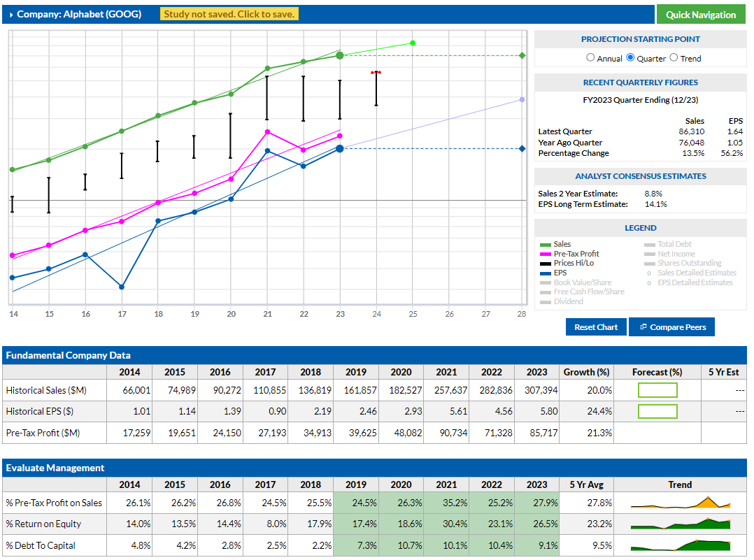
Task: Enable Shares Outstanding in legend
Action: (683, 263)
